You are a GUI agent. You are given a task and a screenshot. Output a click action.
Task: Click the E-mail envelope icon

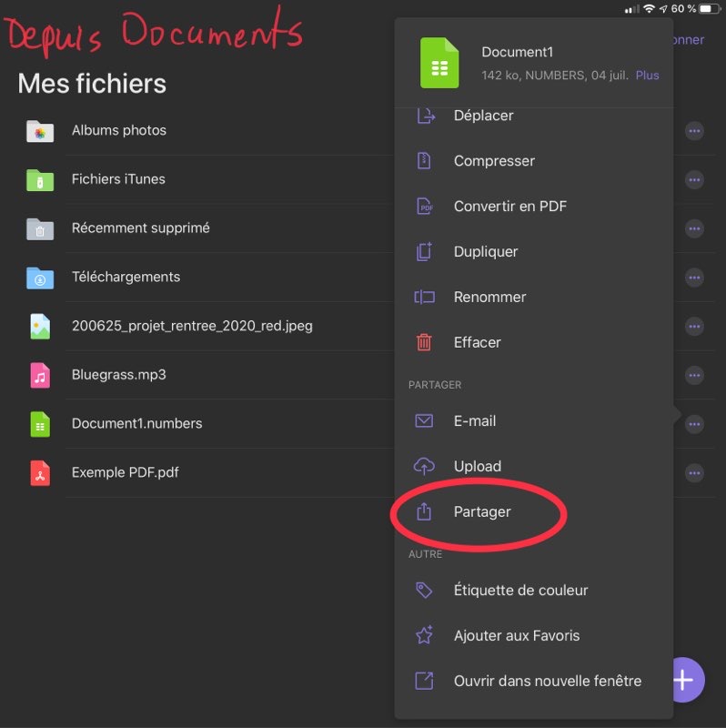click(x=424, y=421)
